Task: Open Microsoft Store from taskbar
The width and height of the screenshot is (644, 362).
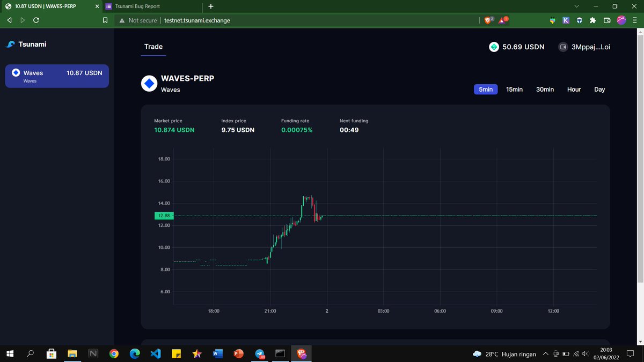Action: tap(52, 353)
